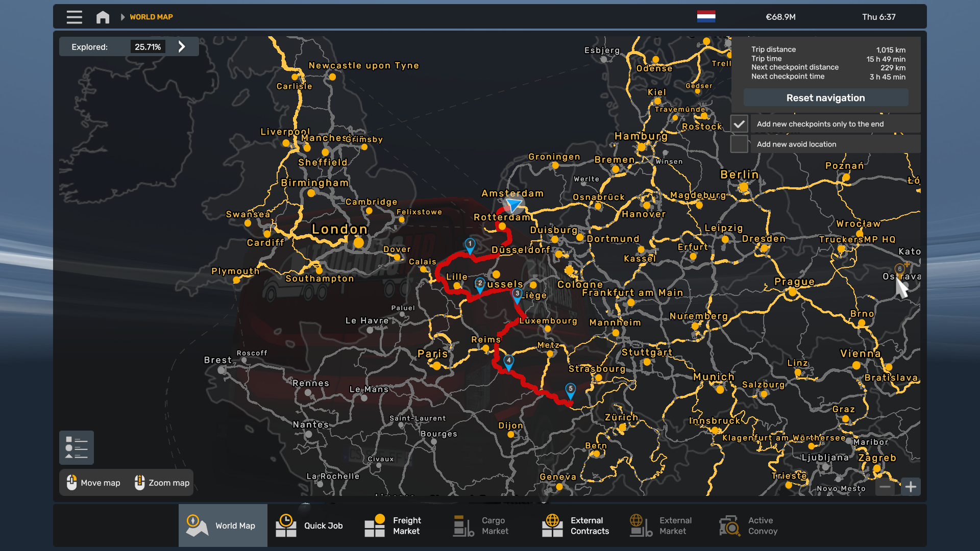
Task: Click the zoom in plus button
Action: click(x=911, y=487)
